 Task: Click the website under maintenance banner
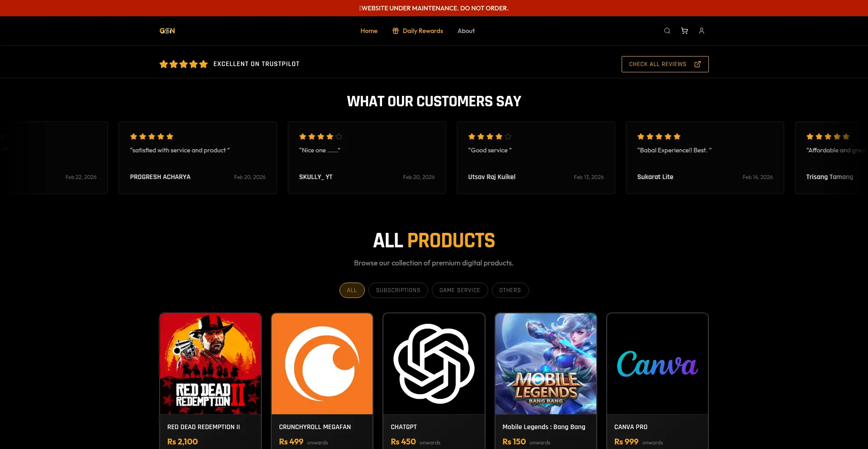point(434,8)
